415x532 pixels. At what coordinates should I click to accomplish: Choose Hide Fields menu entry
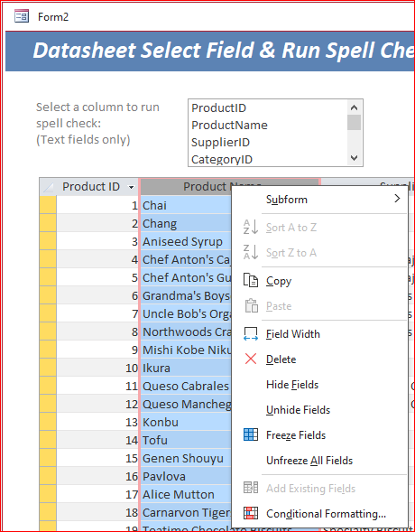tap(320, 385)
